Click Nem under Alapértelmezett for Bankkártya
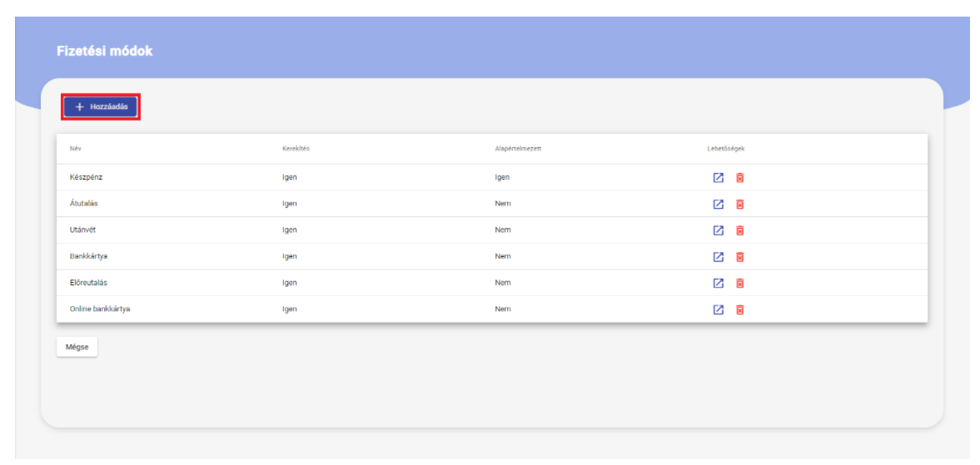This screenshot has height=465, width=980. 503,256
